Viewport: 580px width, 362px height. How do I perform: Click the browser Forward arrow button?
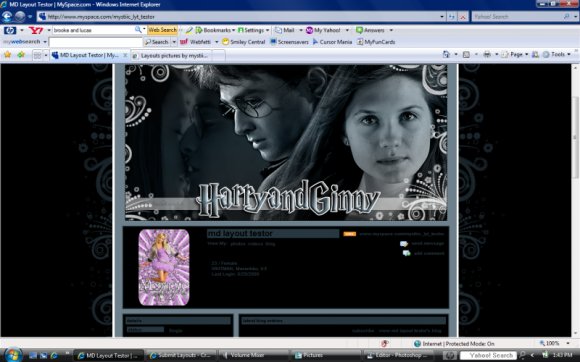point(20,17)
